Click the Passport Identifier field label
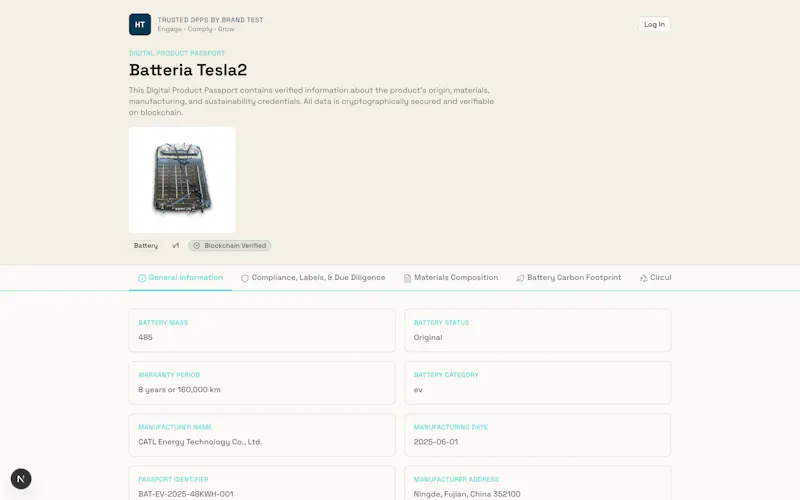Image resolution: width=800 pixels, height=500 pixels. [173, 480]
